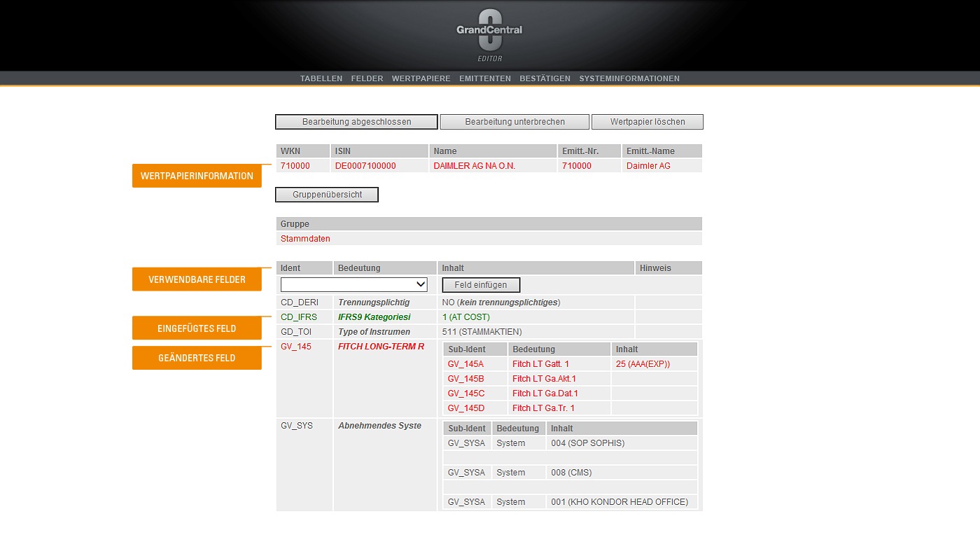
Task: Expand the usable fields dropdown
Action: [x=353, y=284]
